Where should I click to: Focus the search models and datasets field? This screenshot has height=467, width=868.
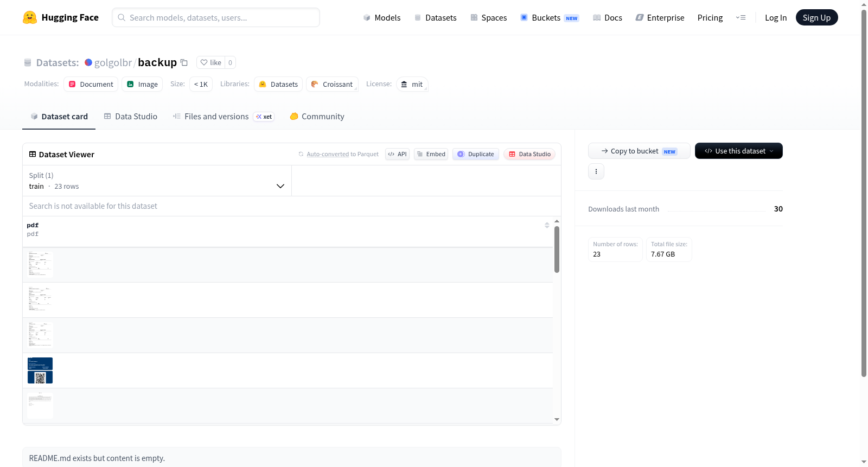pyautogui.click(x=216, y=17)
